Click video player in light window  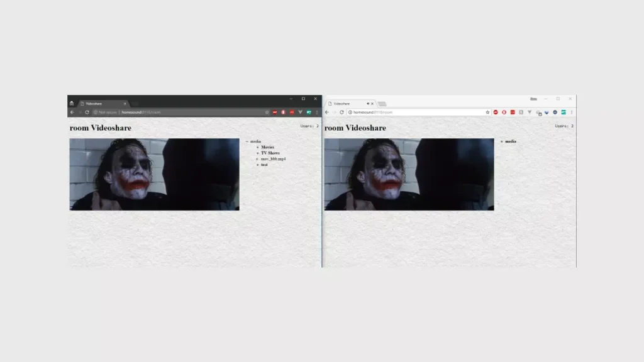point(409,175)
